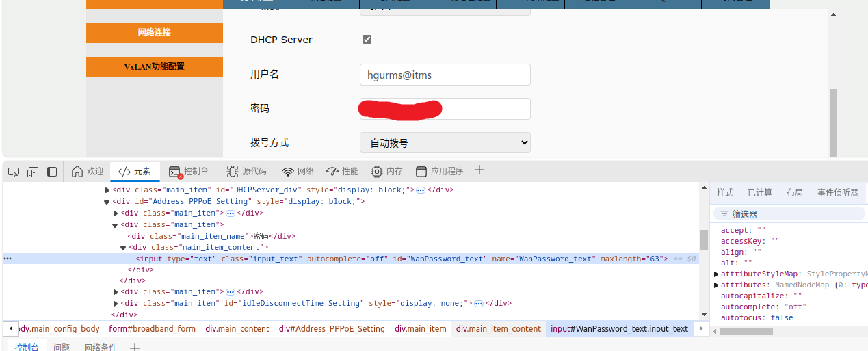Click the dock side panel icon
Viewport: 868px width, 351px height.
tap(52, 172)
